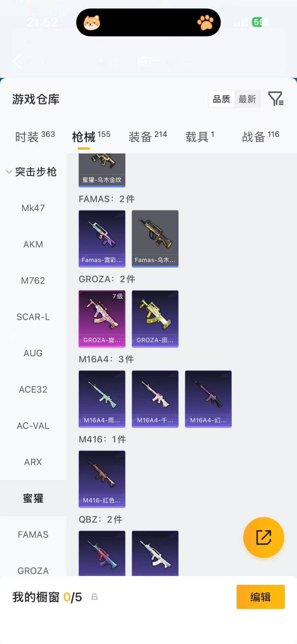
Task: Open the 战备 tab
Action: pos(260,137)
